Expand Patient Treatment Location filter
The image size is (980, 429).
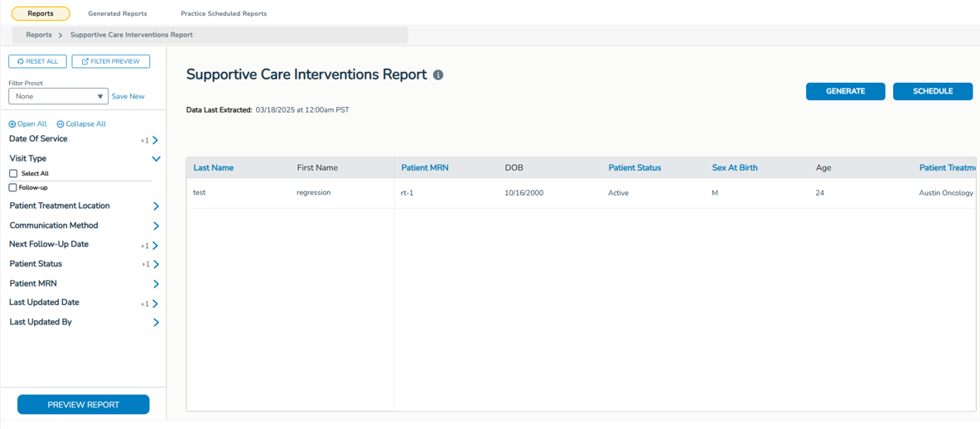click(156, 206)
